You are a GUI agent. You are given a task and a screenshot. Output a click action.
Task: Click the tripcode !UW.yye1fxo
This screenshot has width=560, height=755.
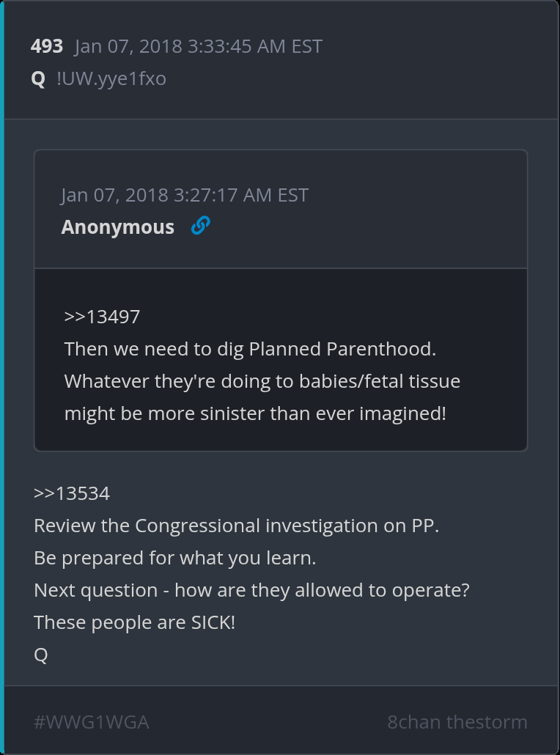pos(111,78)
